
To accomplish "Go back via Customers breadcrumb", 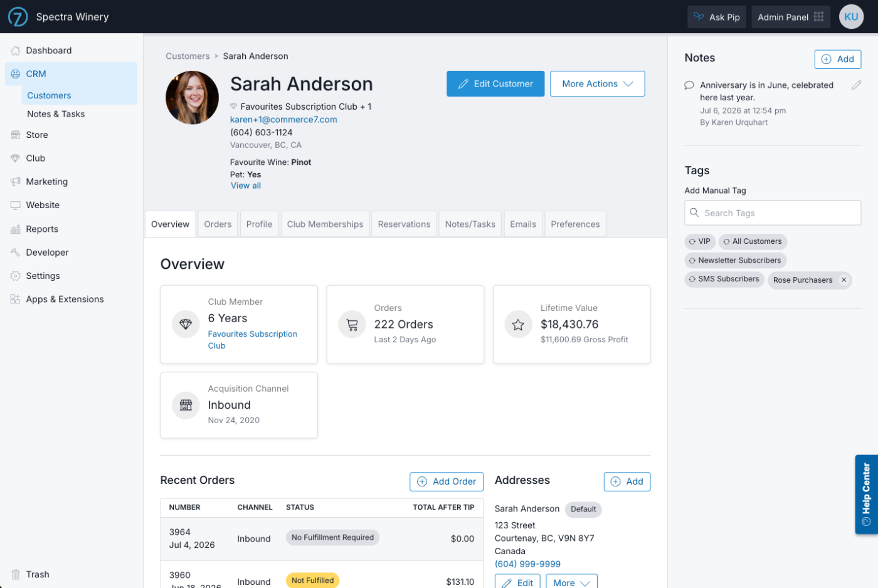I will tap(188, 56).
